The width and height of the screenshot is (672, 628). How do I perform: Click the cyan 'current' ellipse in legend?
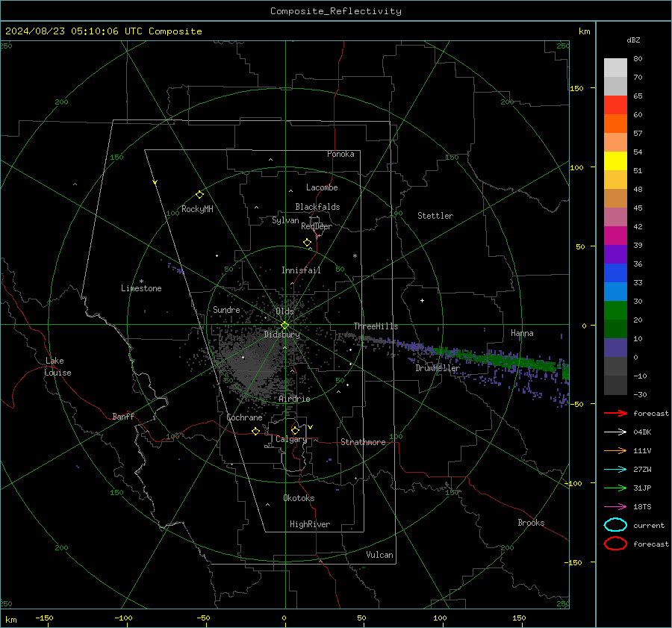[615, 525]
